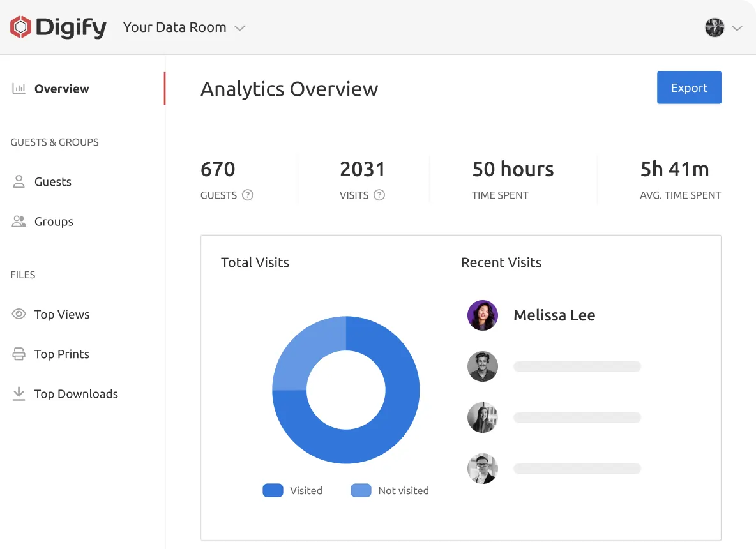Click the help icon beside VISITS
Image resolution: width=756 pixels, height=549 pixels.
pyautogui.click(x=379, y=195)
